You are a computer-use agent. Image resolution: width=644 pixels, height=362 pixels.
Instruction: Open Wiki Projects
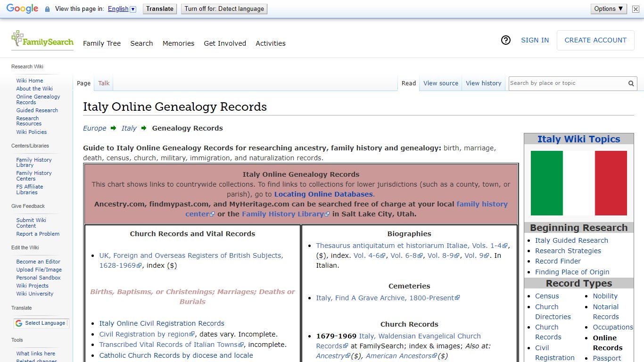click(33, 286)
